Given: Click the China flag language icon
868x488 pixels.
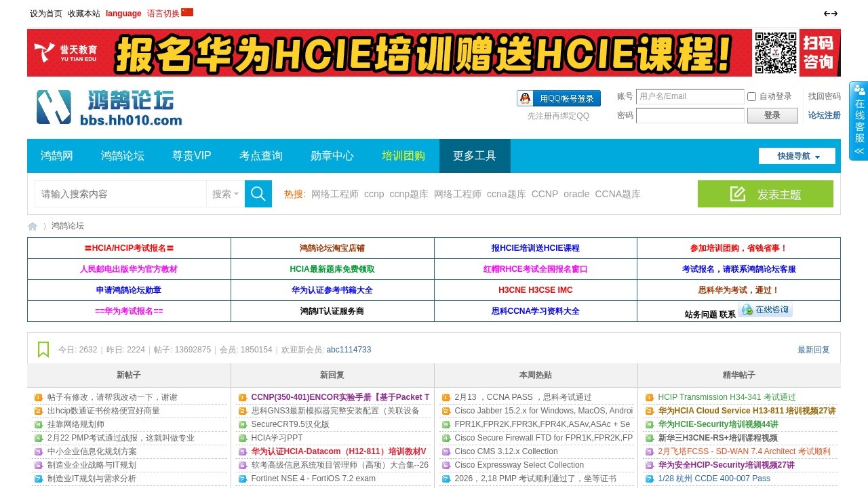Looking at the screenshot, I should (187, 12).
